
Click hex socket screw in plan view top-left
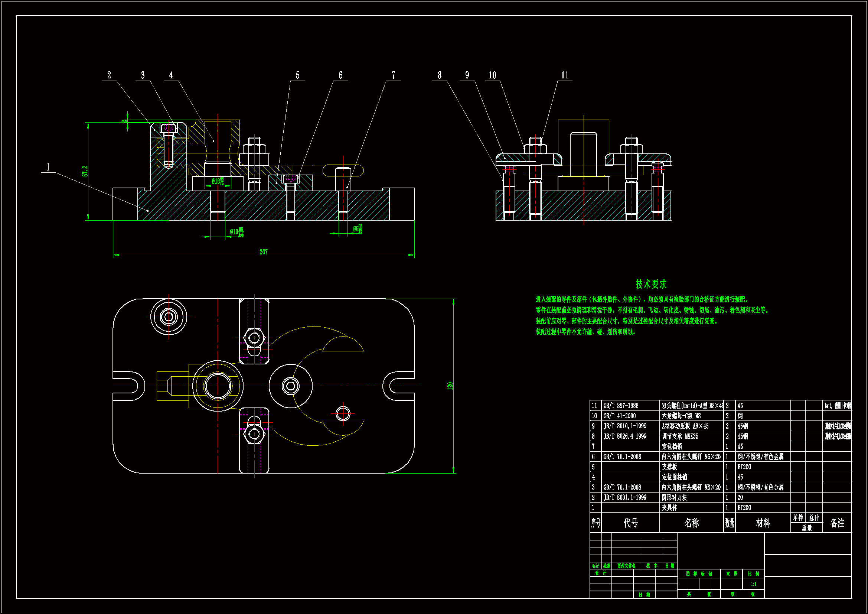pyautogui.click(x=169, y=317)
